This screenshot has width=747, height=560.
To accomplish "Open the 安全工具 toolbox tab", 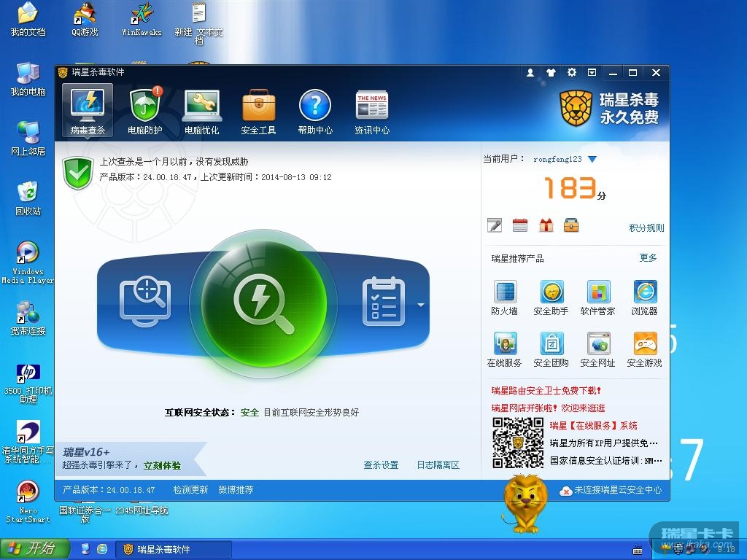I will (258, 111).
